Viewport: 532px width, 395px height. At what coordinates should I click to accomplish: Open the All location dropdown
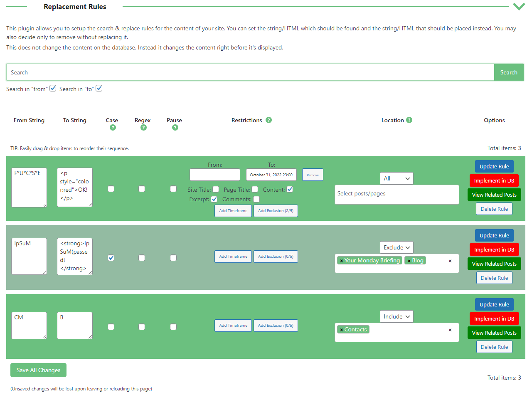click(397, 178)
